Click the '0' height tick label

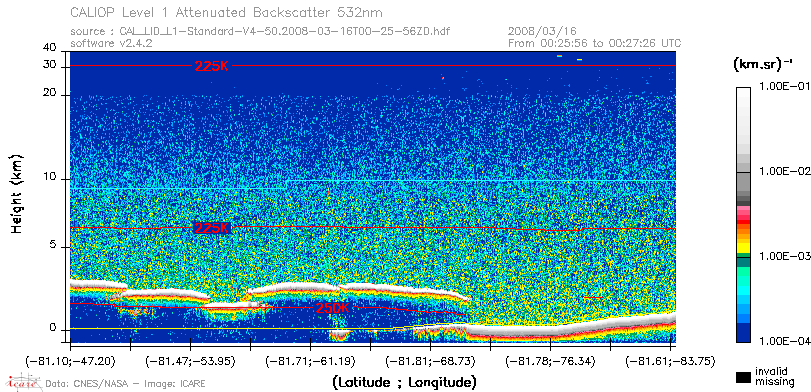click(53, 328)
